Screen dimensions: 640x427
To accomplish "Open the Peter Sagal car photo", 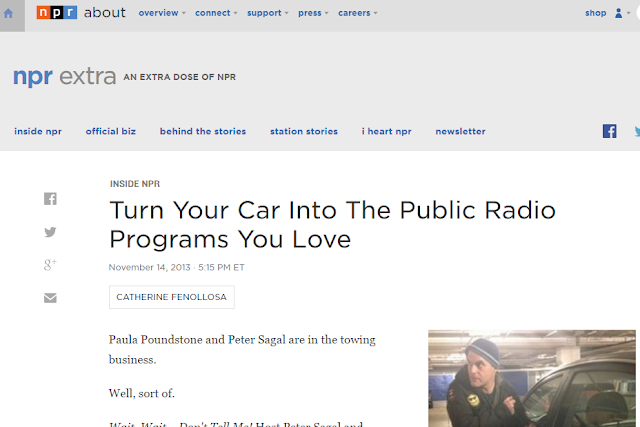I will 532,378.
